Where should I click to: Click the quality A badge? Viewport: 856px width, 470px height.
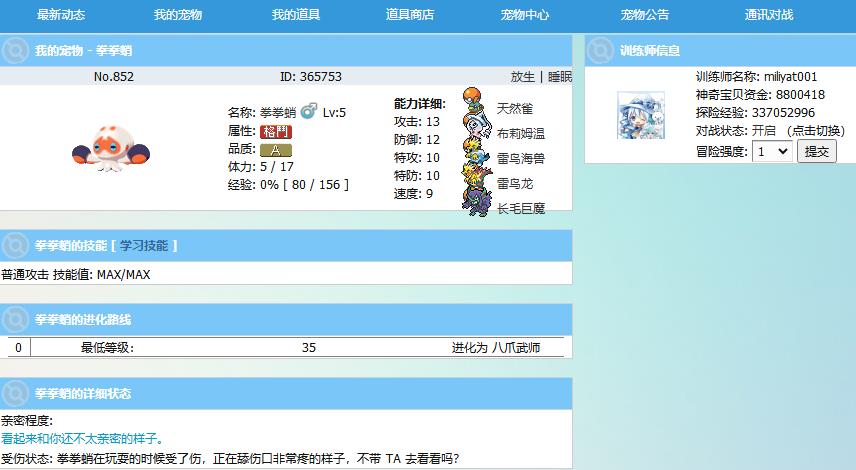[276, 150]
